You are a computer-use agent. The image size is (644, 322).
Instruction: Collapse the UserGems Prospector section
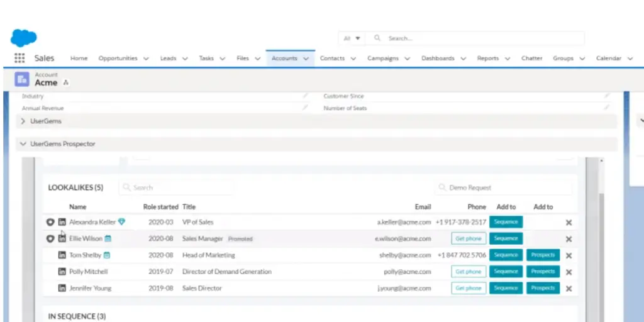(23, 144)
